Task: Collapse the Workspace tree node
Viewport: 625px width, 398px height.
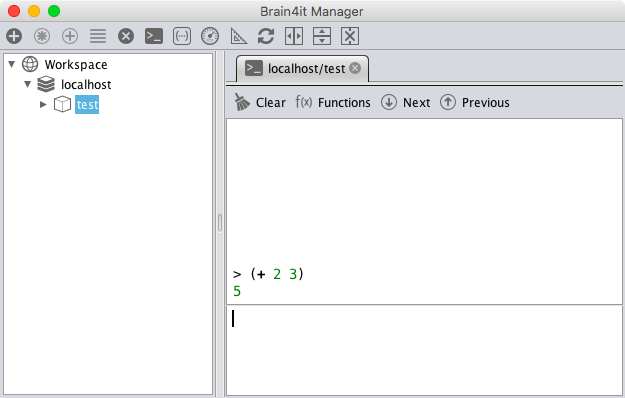Action: (x=12, y=64)
